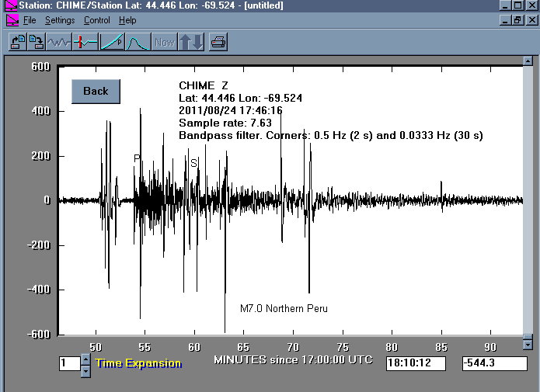Image resolution: width=540 pixels, height=392 pixels.
Task: Click the travel-time curve icon labeled P
Action: click(x=112, y=42)
